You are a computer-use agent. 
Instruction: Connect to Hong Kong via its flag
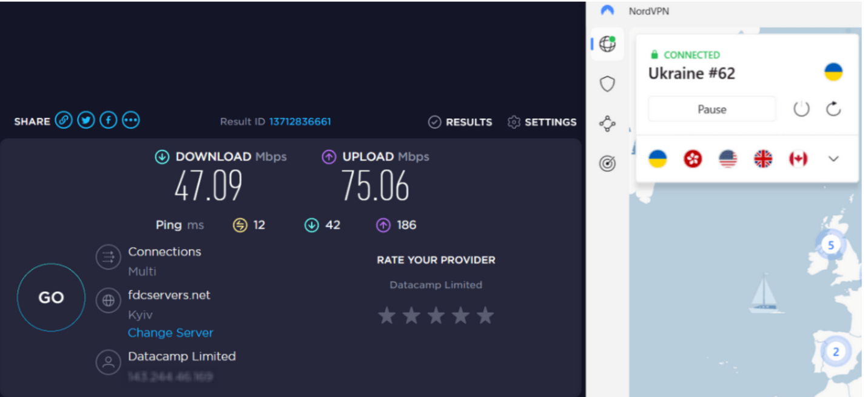(693, 159)
